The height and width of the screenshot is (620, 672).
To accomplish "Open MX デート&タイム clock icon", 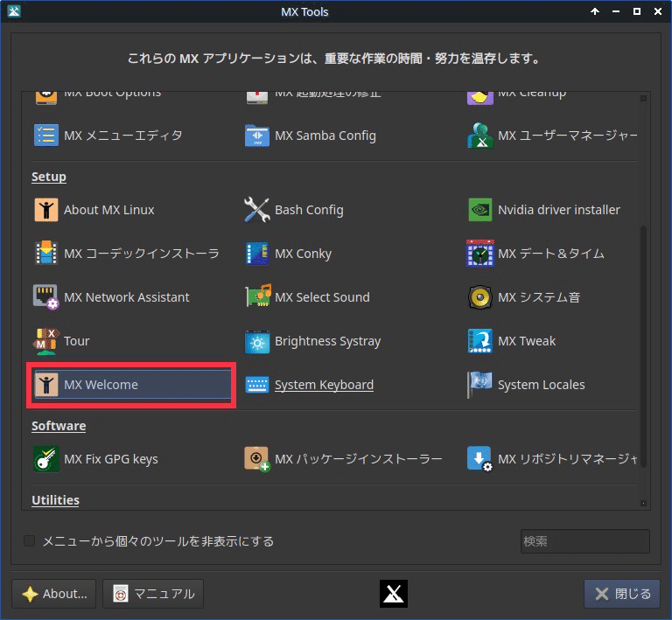I will coord(480,254).
